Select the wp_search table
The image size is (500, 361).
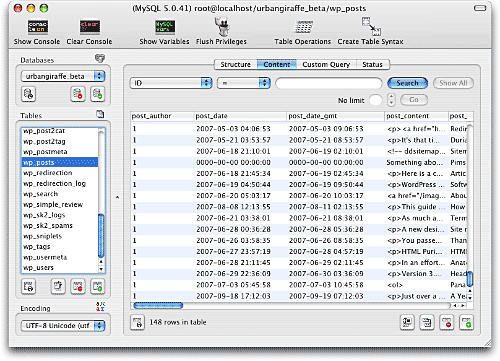[x=60, y=194]
